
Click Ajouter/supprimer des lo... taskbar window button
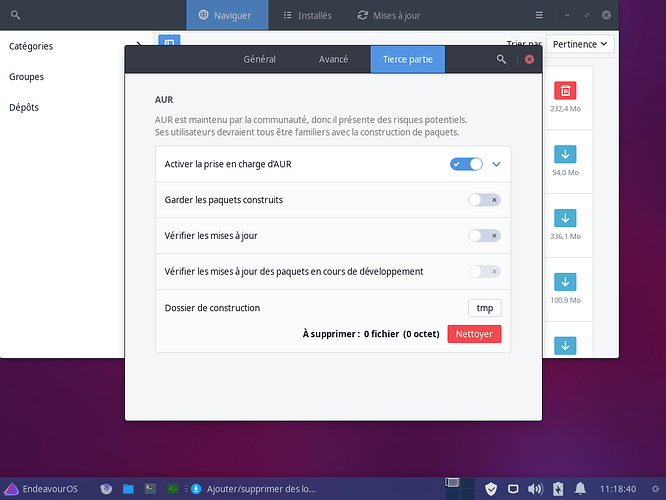[253, 489]
